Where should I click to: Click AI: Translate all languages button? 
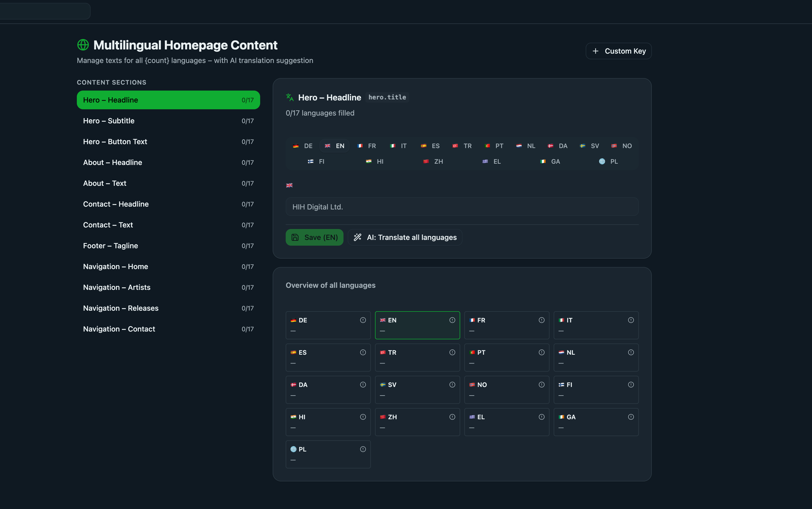coord(405,237)
